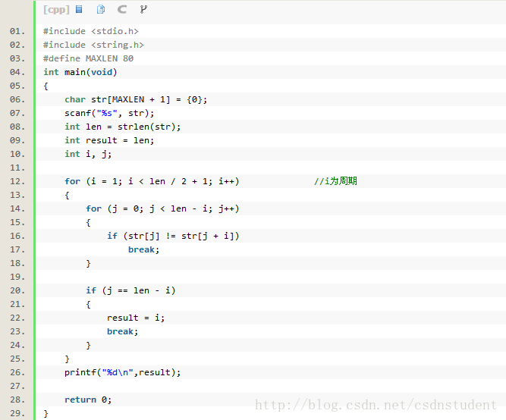The image size is (506, 420).
Task: Click 'return 0;' line
Action: 88,400
